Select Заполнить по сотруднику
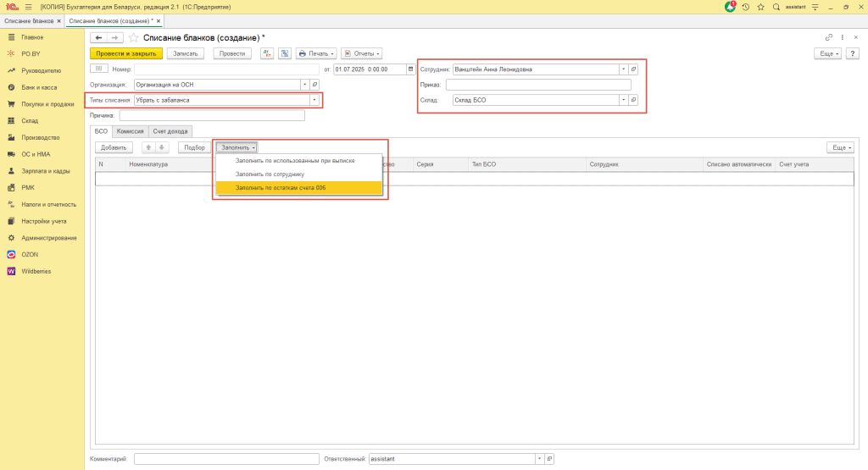 pyautogui.click(x=298, y=174)
